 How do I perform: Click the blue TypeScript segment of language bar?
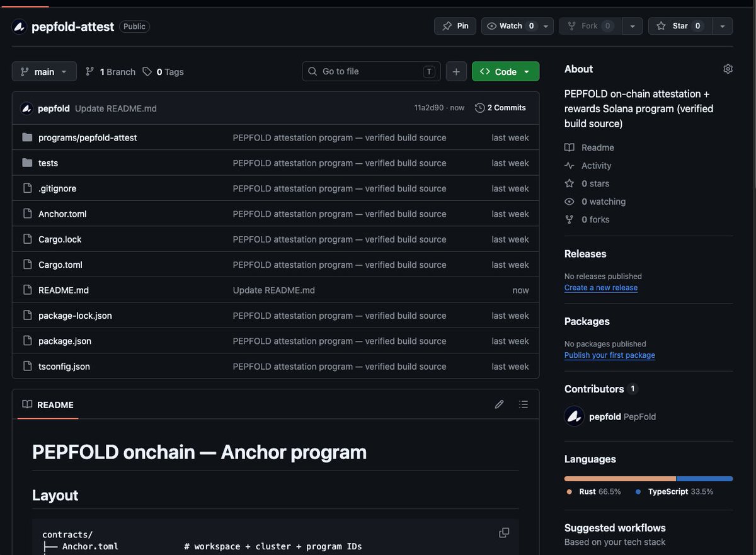click(x=705, y=479)
